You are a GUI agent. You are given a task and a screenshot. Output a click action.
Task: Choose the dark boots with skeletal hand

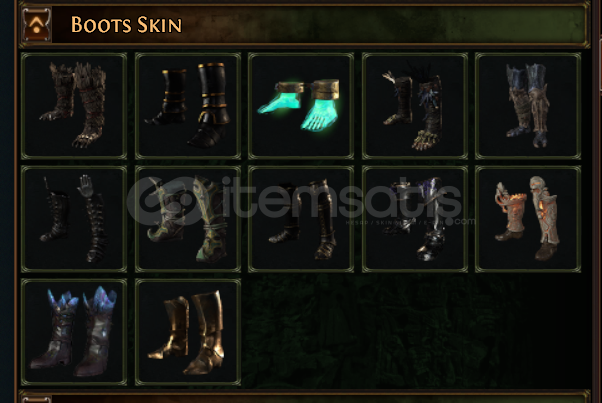(x=74, y=219)
